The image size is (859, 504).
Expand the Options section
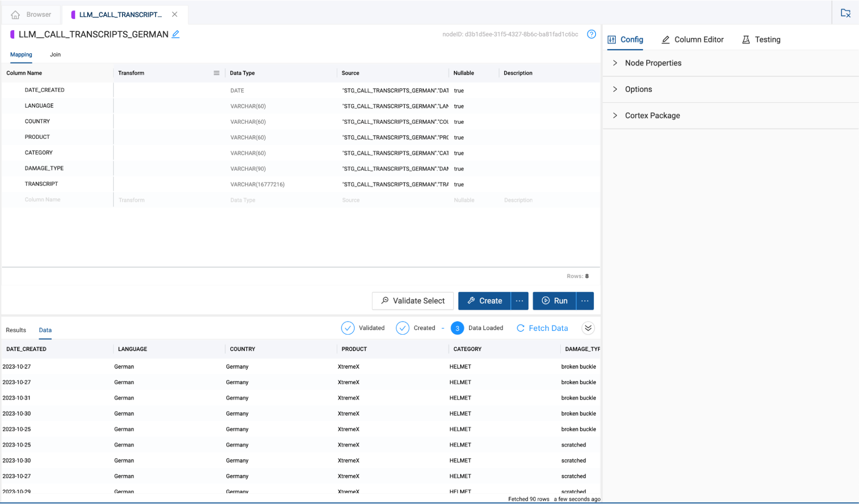pyautogui.click(x=731, y=89)
